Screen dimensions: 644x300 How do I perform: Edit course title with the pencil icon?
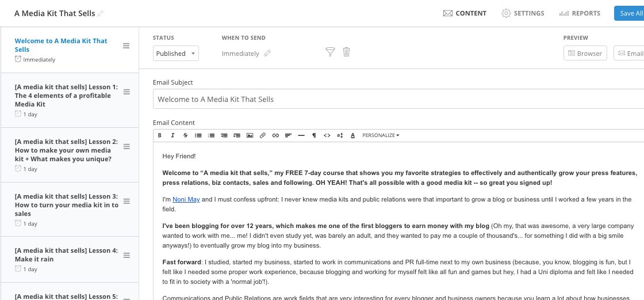point(101,13)
